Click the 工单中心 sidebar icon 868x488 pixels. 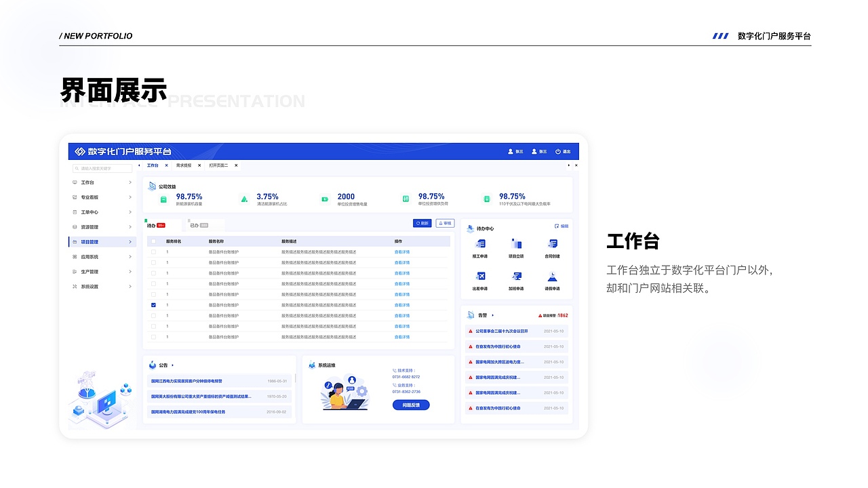point(75,212)
